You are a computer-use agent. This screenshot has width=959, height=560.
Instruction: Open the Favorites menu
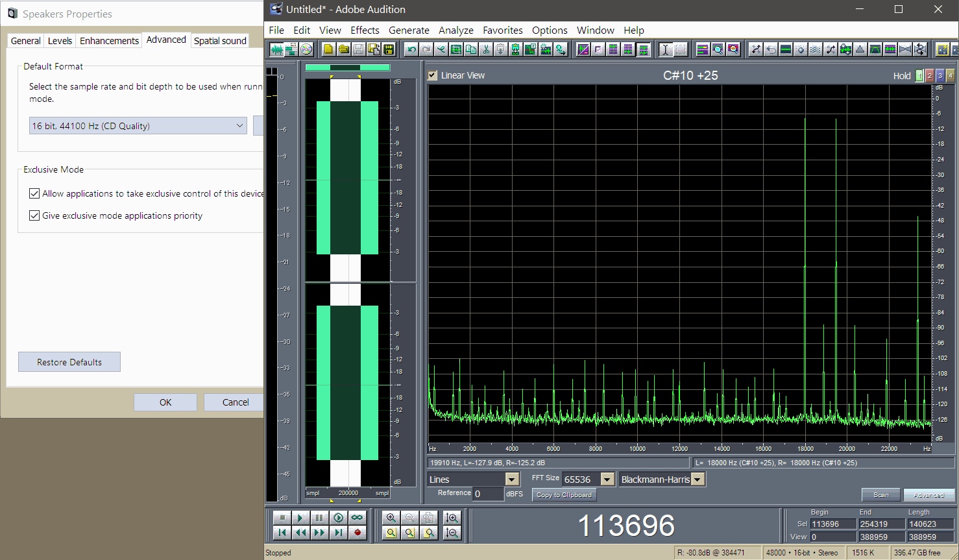pos(502,30)
